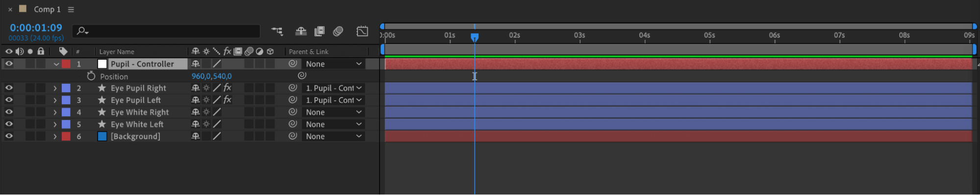Screen dimensions: 980x195
Task: Collapse the Pupil - Controller layer properties
Action: (56, 64)
